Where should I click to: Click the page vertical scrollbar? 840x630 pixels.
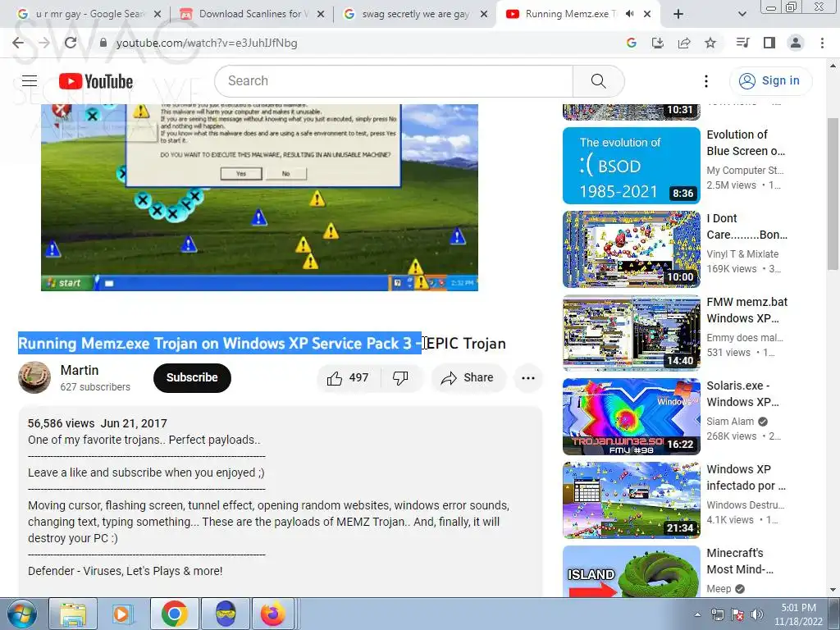(833, 194)
